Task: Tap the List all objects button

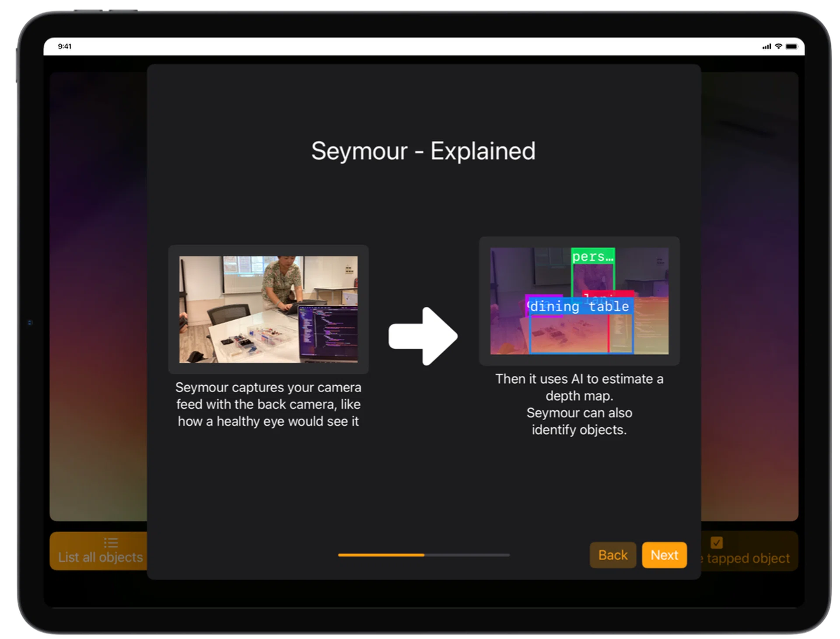Action: coord(100,557)
